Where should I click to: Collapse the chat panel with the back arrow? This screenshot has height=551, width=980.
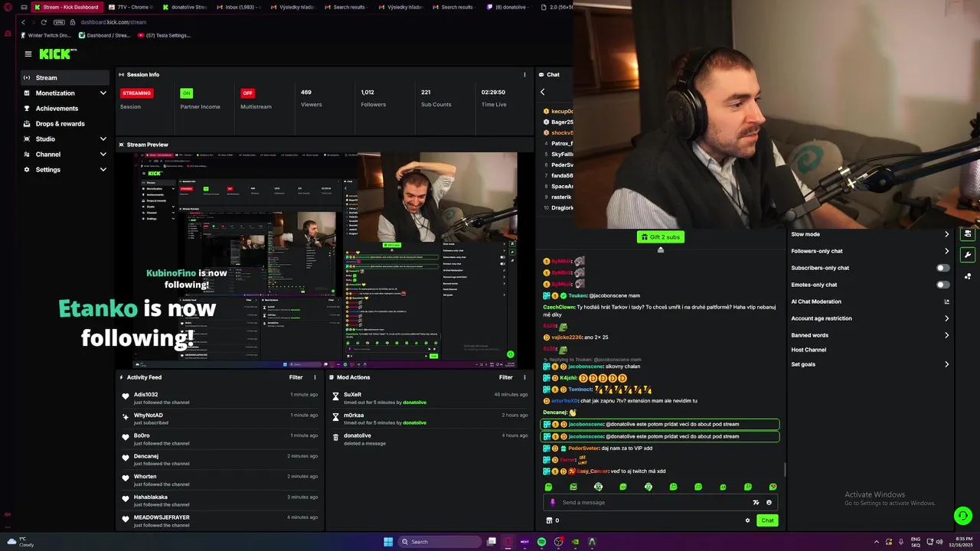[x=543, y=92]
